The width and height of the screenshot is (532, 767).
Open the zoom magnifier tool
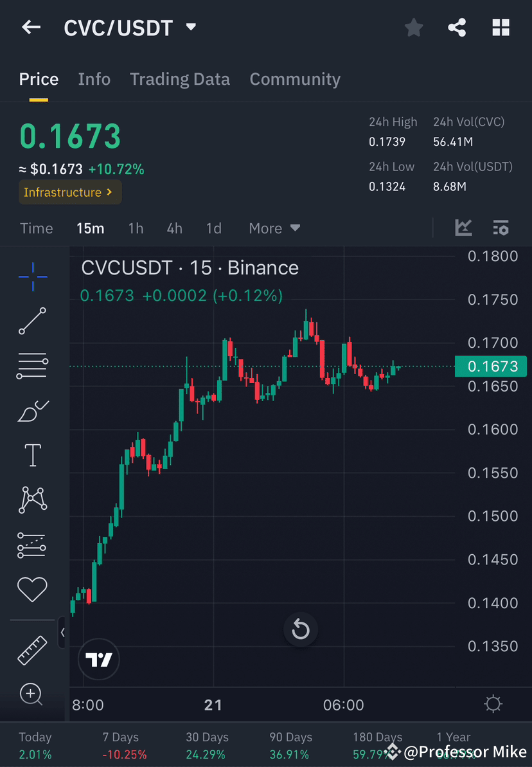pos(32,694)
